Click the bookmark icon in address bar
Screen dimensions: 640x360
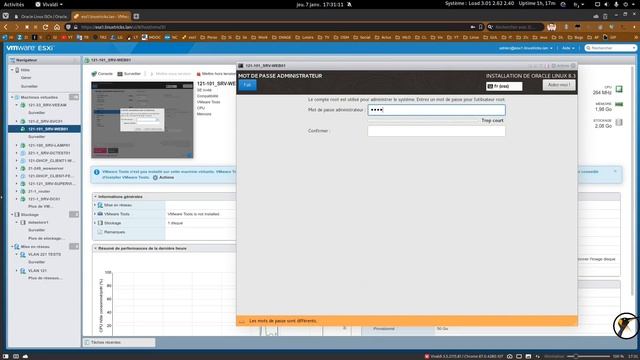(x=480, y=27)
